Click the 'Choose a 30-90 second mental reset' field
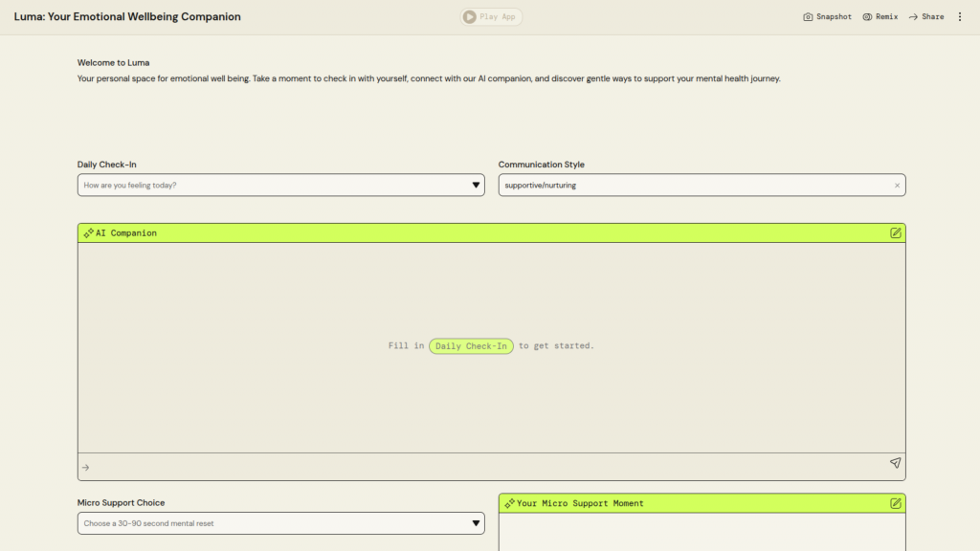Image resolution: width=980 pixels, height=551 pixels. coord(268,523)
